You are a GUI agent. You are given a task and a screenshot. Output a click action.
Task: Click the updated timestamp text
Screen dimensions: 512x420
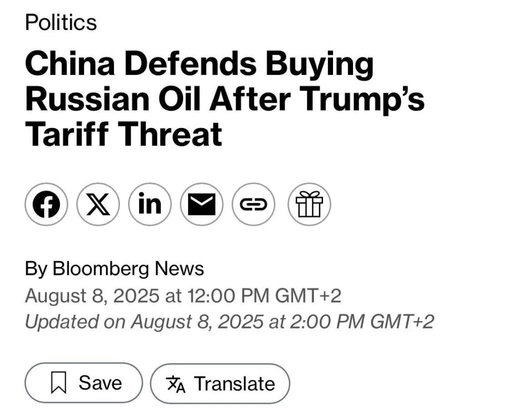point(230,322)
